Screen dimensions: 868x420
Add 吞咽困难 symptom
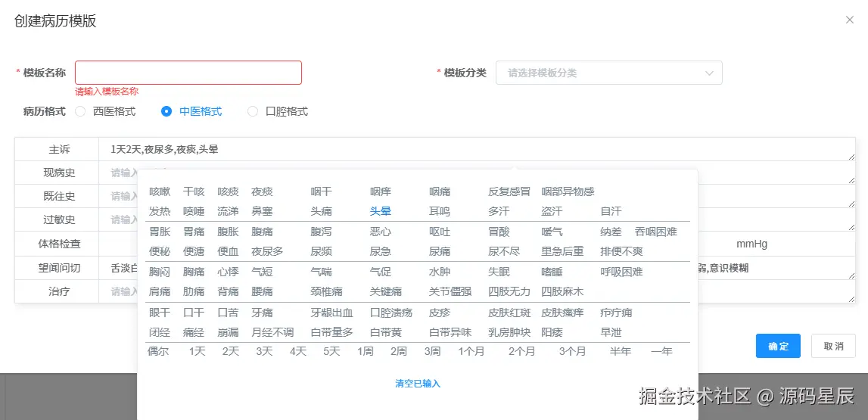click(656, 232)
